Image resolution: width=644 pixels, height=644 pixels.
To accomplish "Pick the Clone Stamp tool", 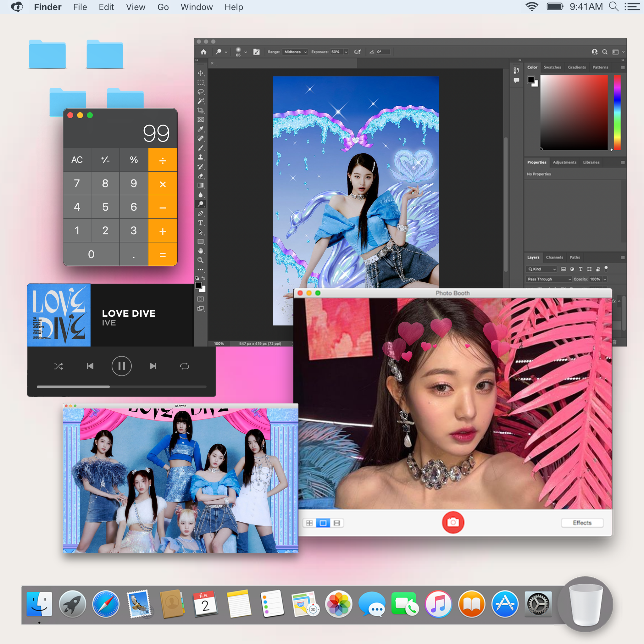I will click(x=200, y=157).
